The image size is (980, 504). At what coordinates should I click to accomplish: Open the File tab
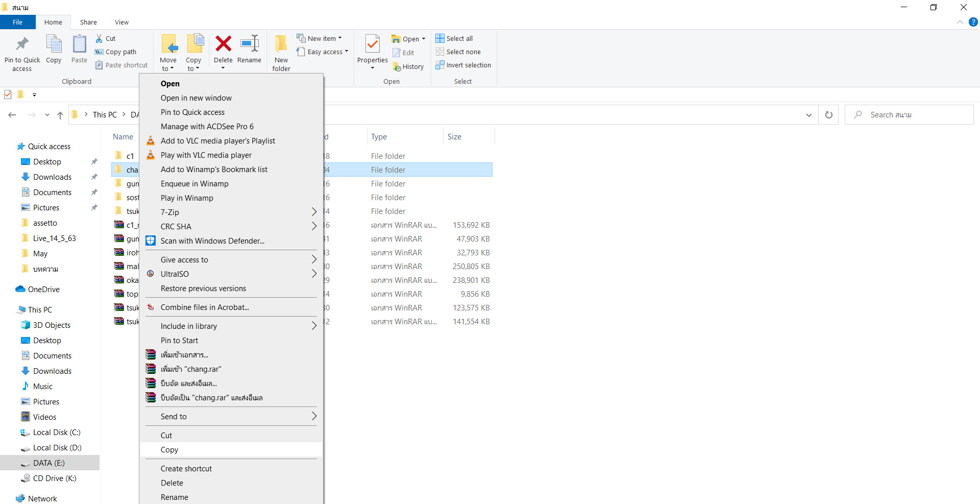18,22
